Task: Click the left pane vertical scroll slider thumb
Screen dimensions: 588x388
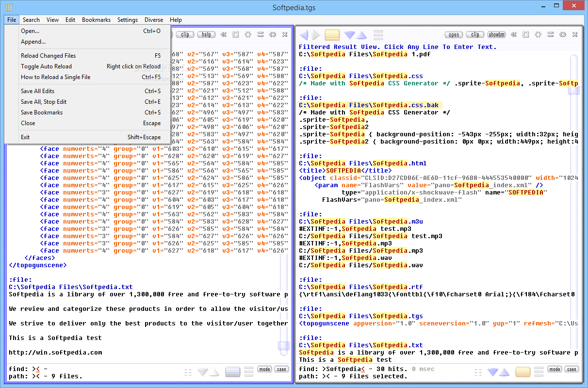Action: (x=283, y=346)
